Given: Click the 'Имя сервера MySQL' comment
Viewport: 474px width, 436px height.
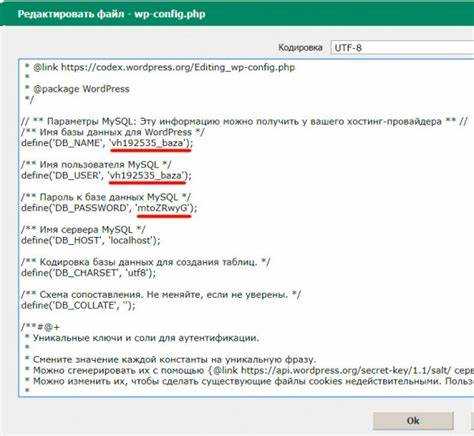Looking at the screenshot, I should point(83,230).
